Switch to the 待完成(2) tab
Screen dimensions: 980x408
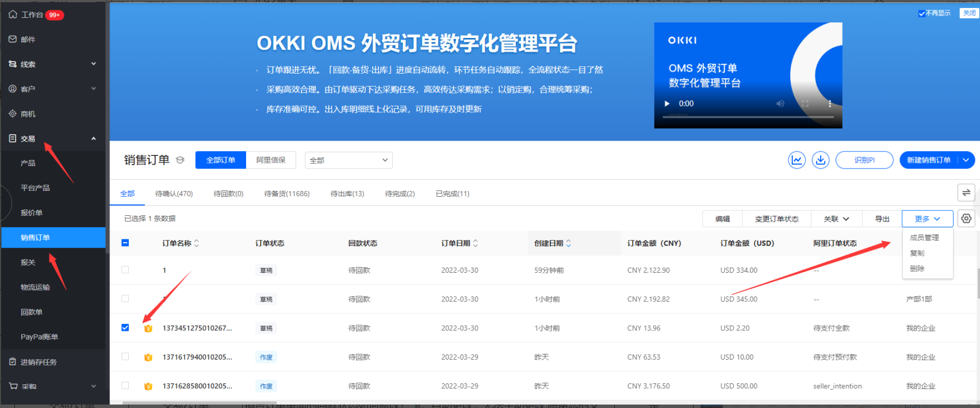pyautogui.click(x=400, y=193)
